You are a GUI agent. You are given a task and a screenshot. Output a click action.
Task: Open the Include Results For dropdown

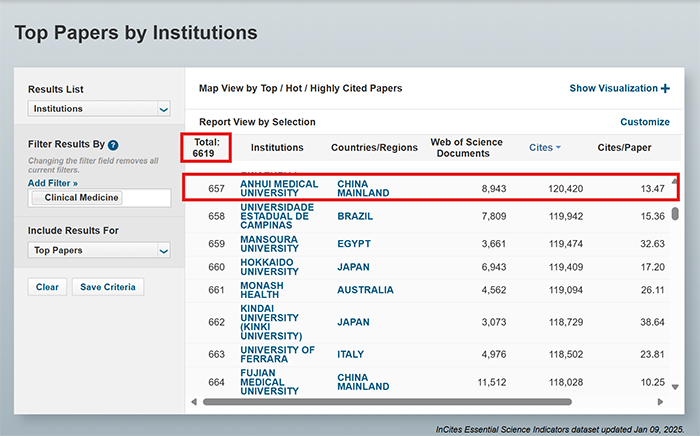99,251
